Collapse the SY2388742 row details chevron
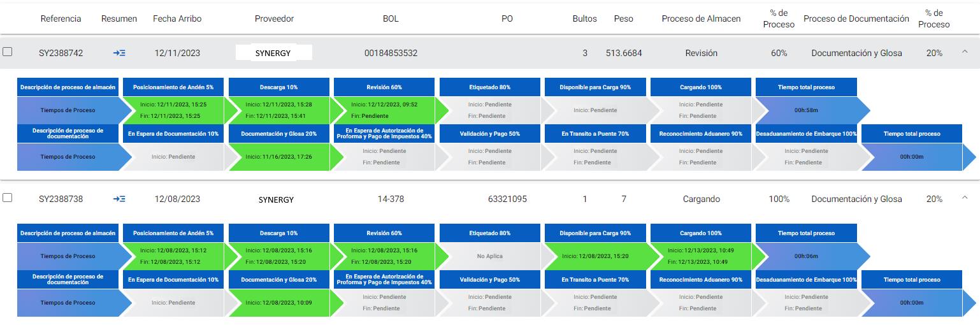Viewport: 980px width, 325px height. pyautogui.click(x=964, y=52)
